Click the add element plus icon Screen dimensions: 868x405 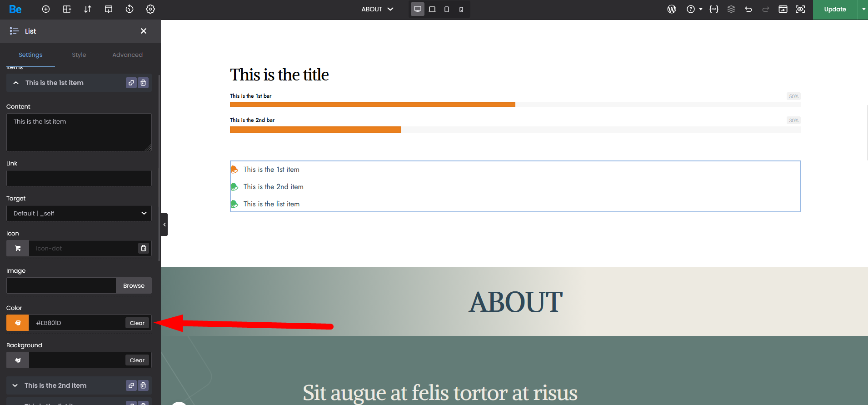click(x=46, y=9)
